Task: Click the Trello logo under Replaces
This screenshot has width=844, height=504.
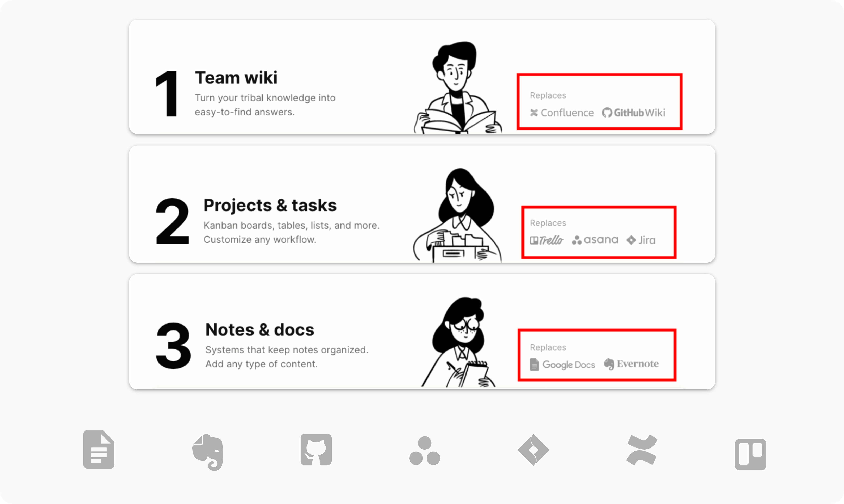Action: 546,240
